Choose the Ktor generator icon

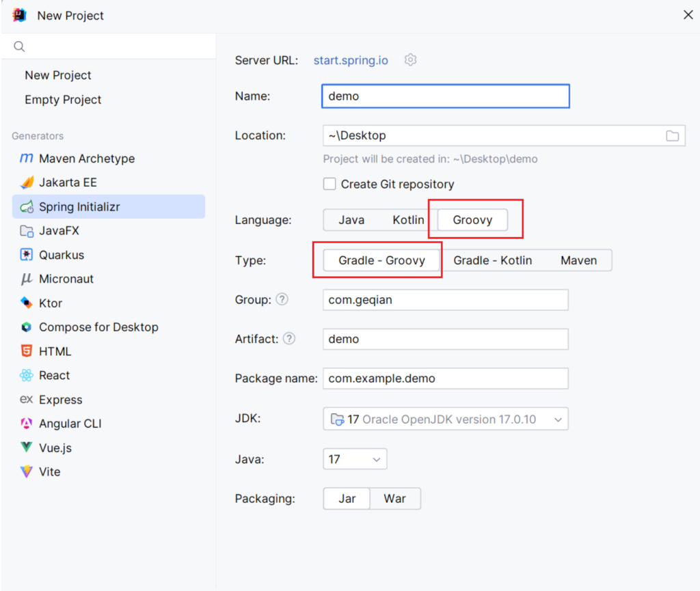(27, 303)
